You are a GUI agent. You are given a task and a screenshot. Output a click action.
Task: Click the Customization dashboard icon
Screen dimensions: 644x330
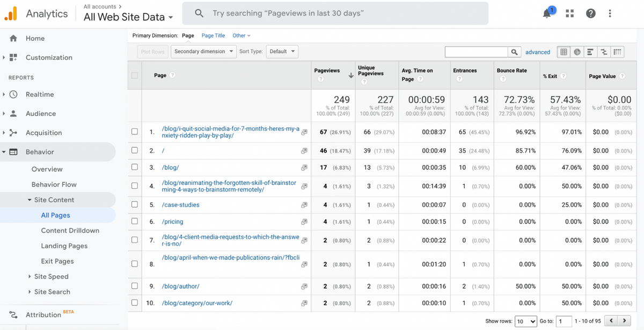tap(13, 58)
